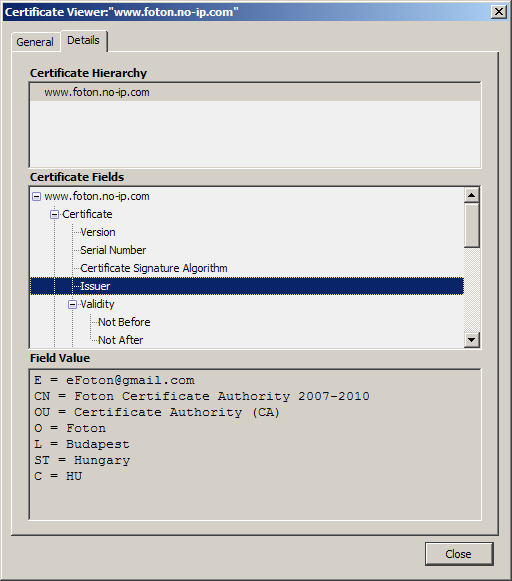Select the Version field
This screenshot has width=512, height=581.
(x=98, y=232)
